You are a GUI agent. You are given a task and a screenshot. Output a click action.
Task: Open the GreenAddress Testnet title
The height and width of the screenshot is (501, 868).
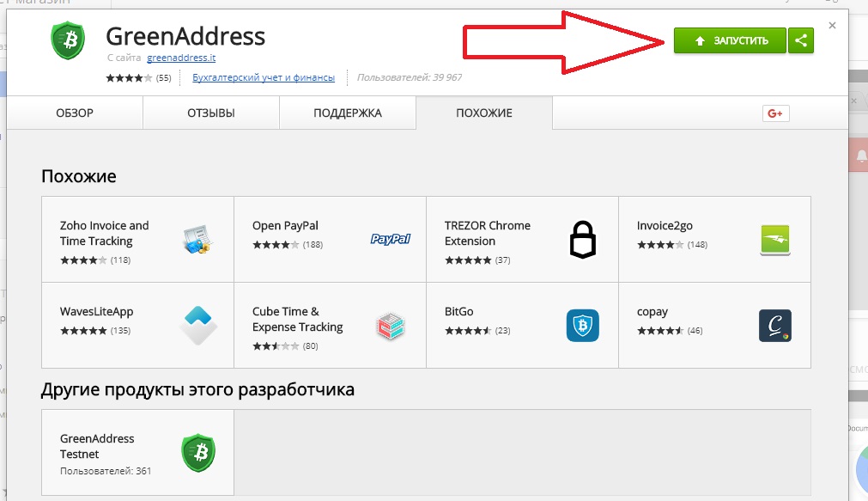pos(97,446)
